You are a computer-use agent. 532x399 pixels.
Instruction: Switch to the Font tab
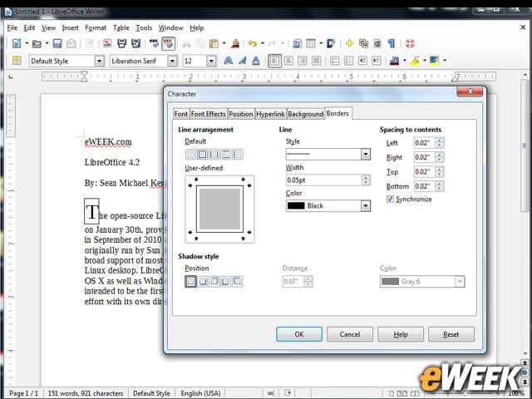tap(181, 114)
